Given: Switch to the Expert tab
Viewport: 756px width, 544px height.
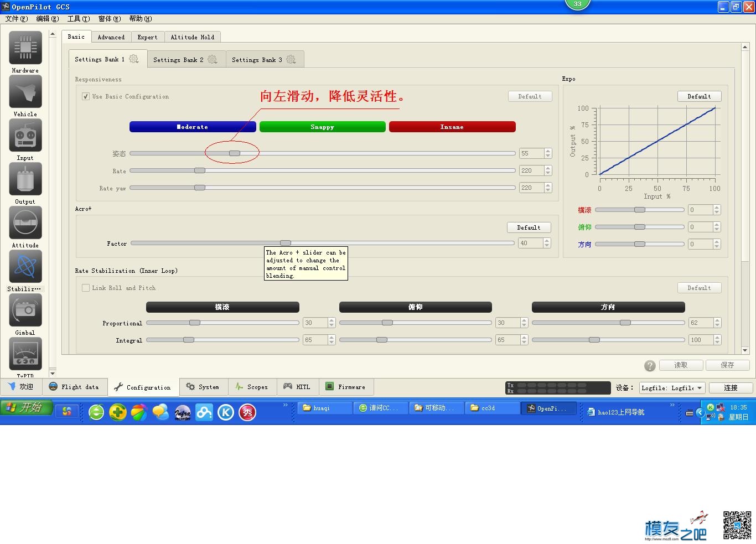Looking at the screenshot, I should click(147, 37).
